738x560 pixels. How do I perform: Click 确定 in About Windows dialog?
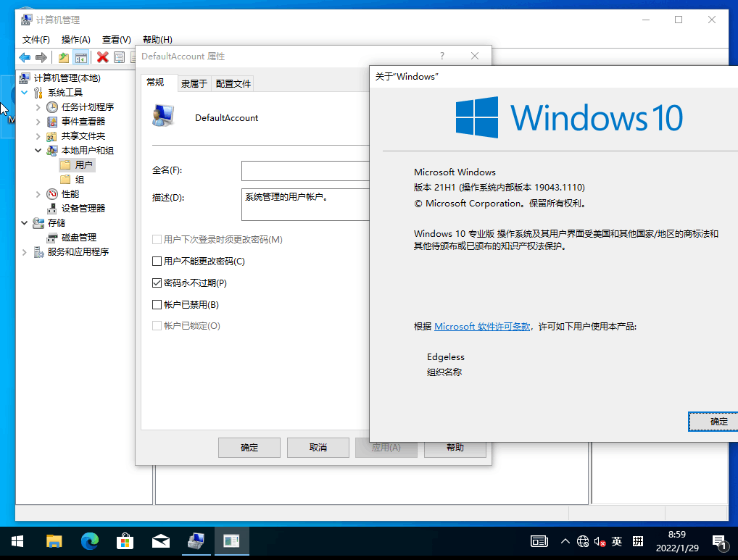click(713, 422)
